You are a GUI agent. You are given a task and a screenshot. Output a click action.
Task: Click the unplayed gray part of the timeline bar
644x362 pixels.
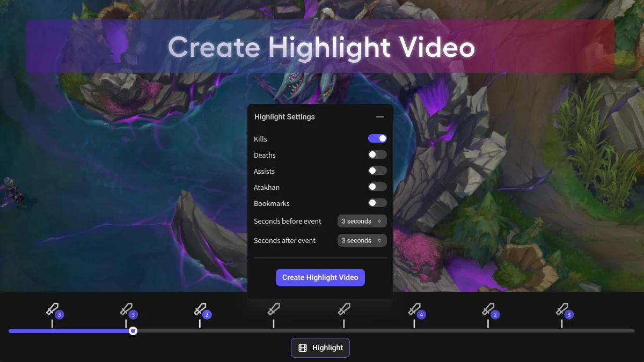[x=386, y=331]
